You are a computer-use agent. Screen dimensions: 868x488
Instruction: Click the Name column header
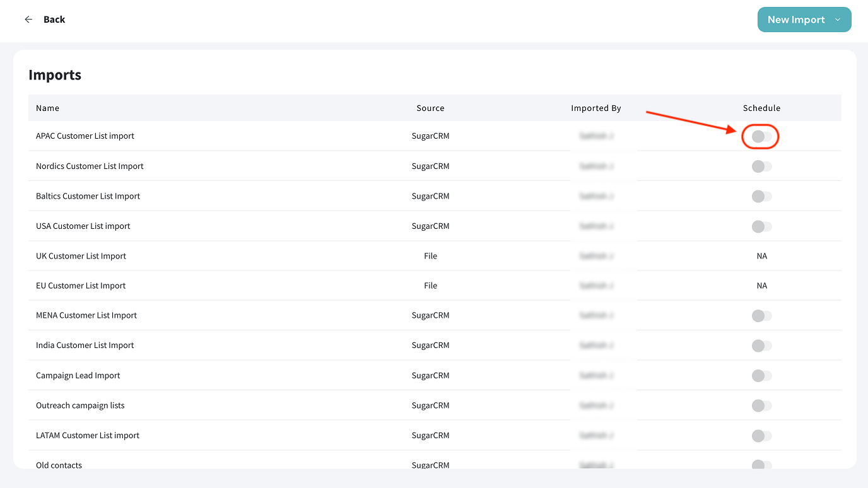pyautogui.click(x=47, y=108)
